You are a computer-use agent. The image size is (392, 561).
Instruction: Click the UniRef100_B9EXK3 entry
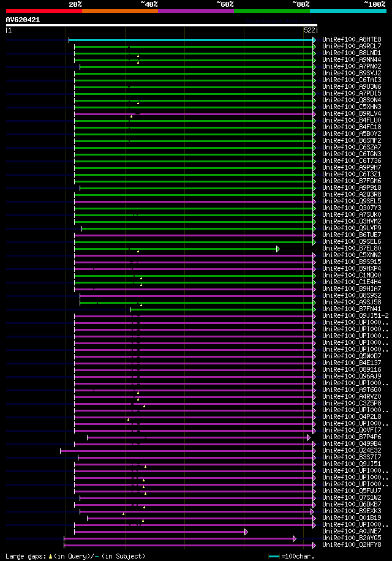coord(352,511)
